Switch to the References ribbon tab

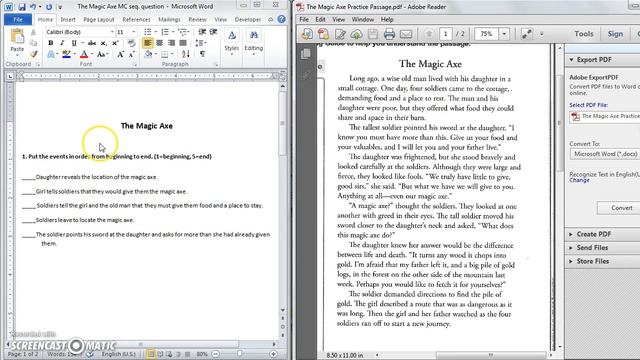pos(136,19)
